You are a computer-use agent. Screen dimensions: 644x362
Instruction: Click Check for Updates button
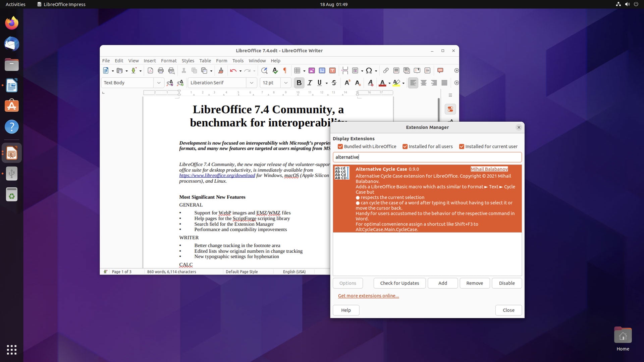[399, 283]
